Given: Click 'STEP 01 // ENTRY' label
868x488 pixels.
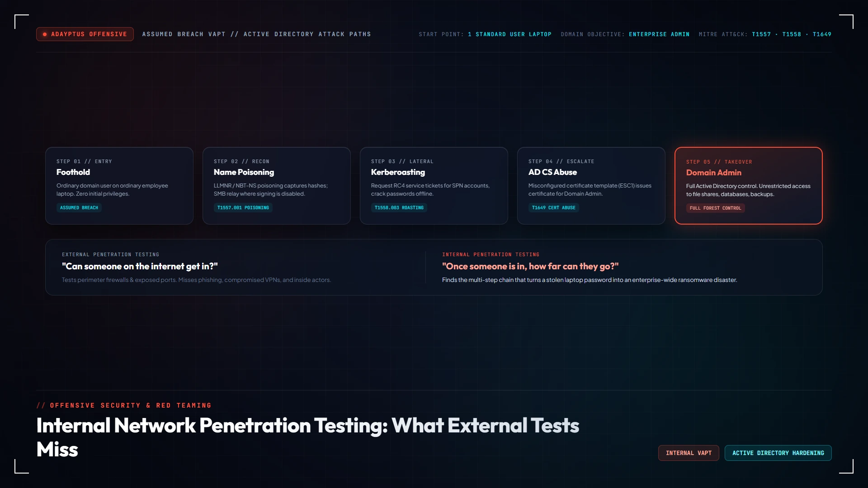Looking at the screenshot, I should click(84, 161).
